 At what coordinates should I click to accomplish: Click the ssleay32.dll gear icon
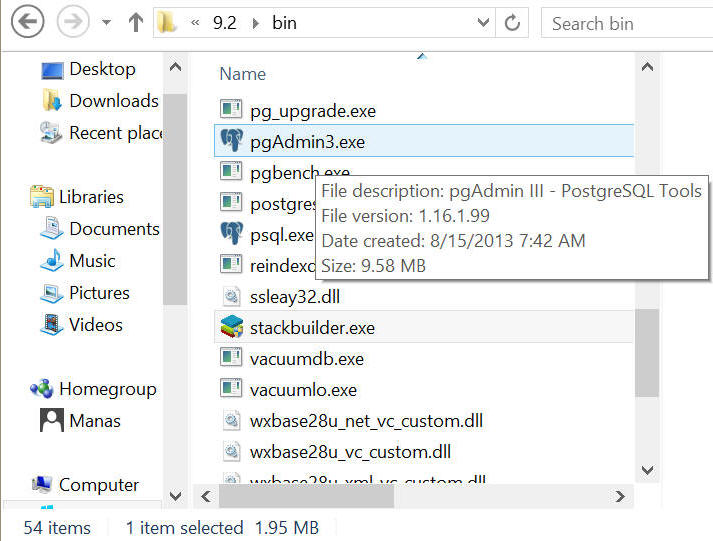point(232,296)
